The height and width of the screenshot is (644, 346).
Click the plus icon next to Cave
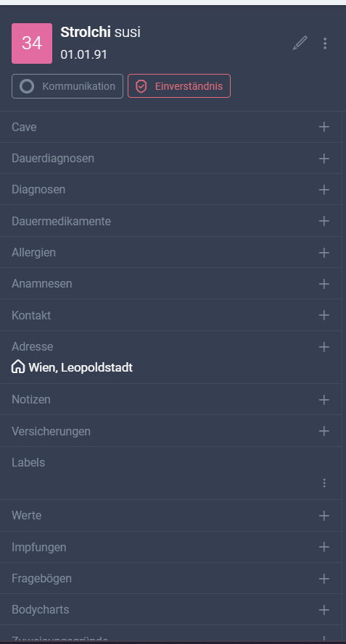pyautogui.click(x=324, y=127)
